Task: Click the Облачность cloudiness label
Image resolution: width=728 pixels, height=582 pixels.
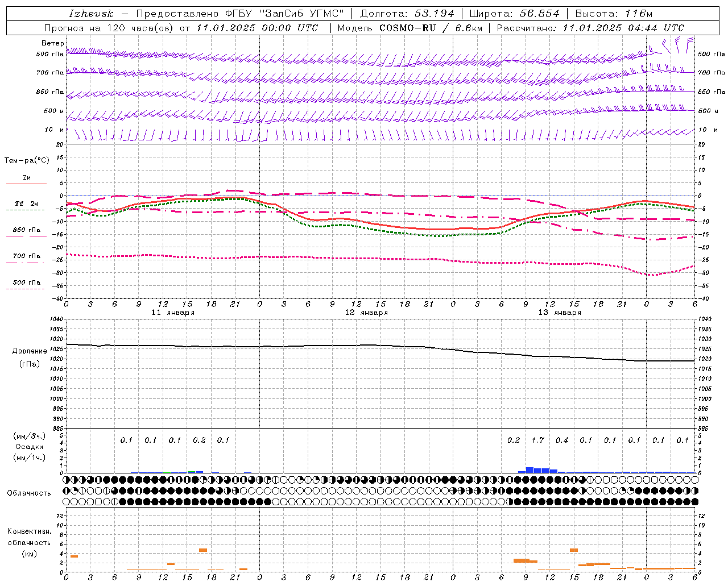Action: pyautogui.click(x=29, y=493)
